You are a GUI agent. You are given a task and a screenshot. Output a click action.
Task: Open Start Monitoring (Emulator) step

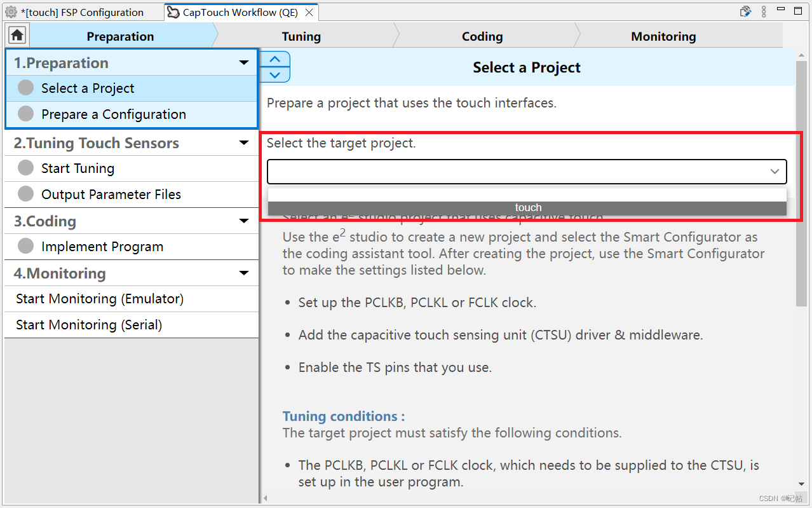[100, 299]
